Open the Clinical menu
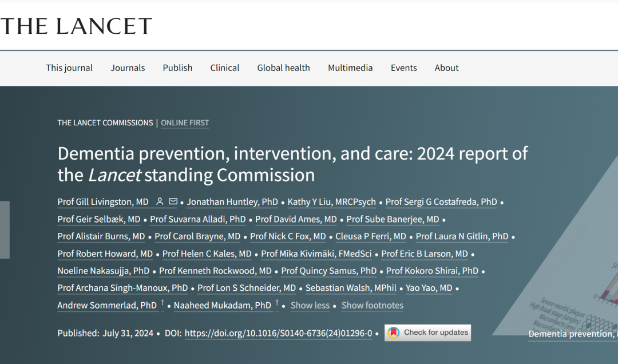 tap(225, 68)
